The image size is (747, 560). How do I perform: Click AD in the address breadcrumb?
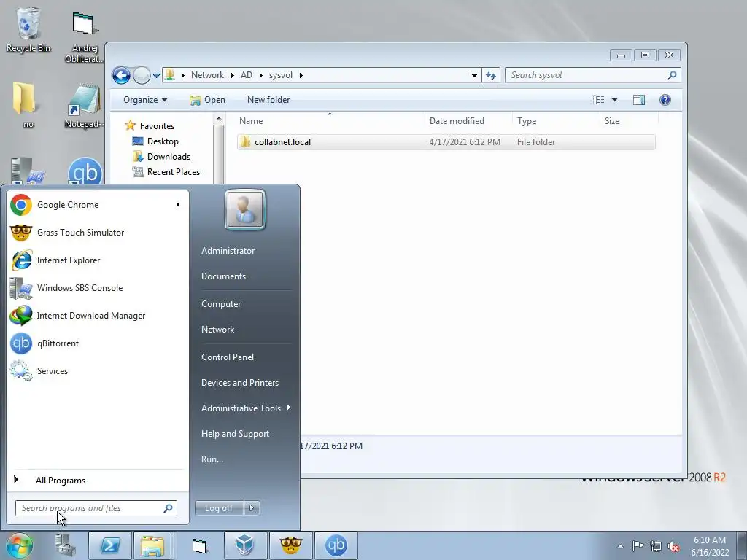[247, 75]
